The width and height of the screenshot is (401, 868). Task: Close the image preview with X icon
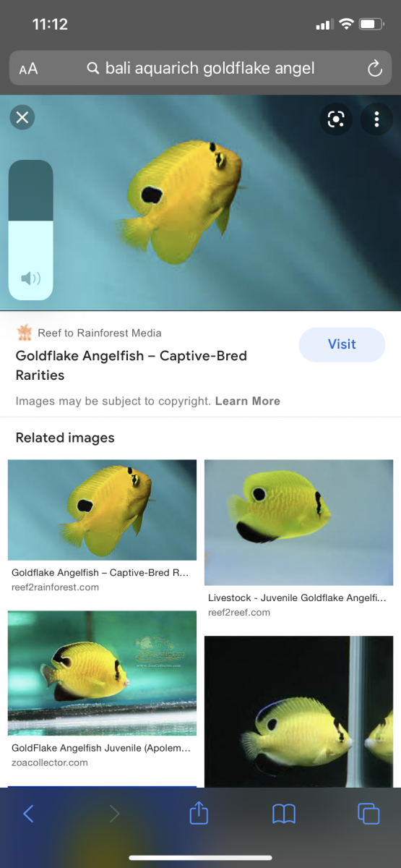22,117
